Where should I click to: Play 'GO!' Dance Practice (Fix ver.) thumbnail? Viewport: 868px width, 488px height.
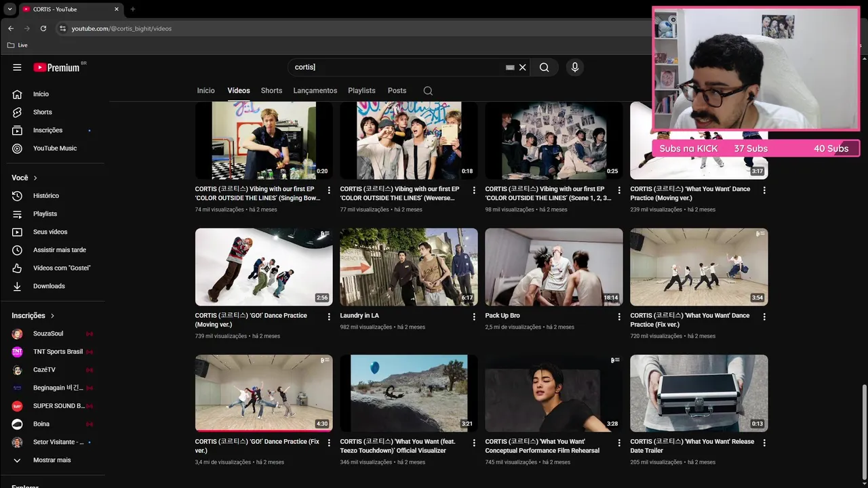(264, 393)
